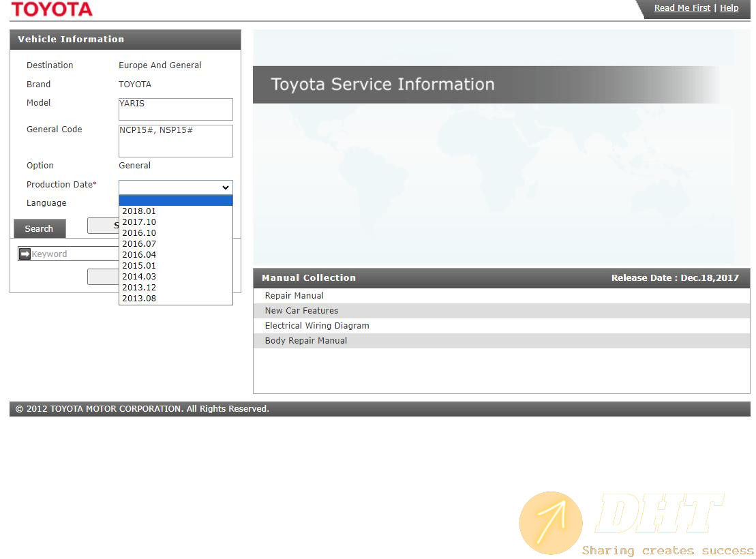Click the Europe And General destination text
756x559 pixels.
point(160,65)
